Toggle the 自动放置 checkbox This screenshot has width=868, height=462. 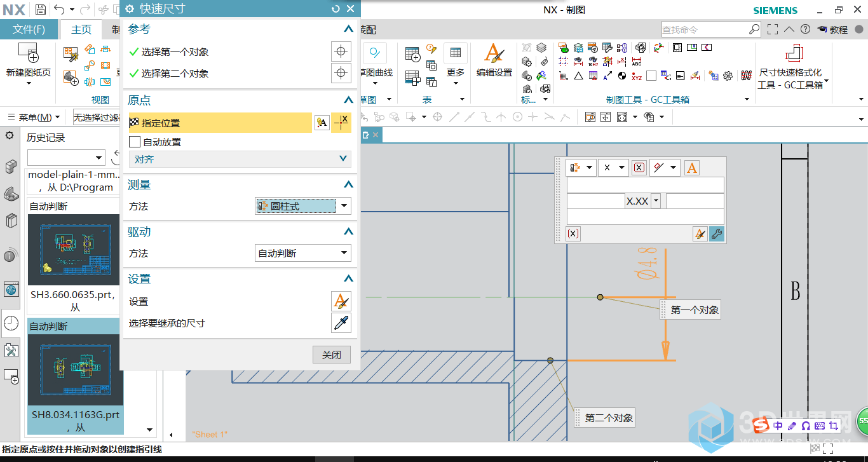click(x=134, y=142)
